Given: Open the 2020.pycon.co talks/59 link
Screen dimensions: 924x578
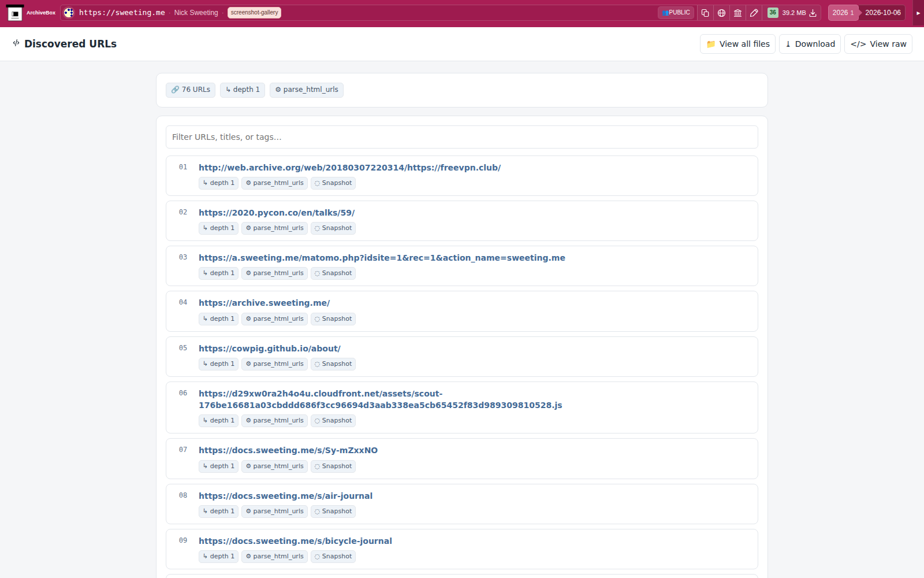Looking at the screenshot, I should tap(277, 213).
